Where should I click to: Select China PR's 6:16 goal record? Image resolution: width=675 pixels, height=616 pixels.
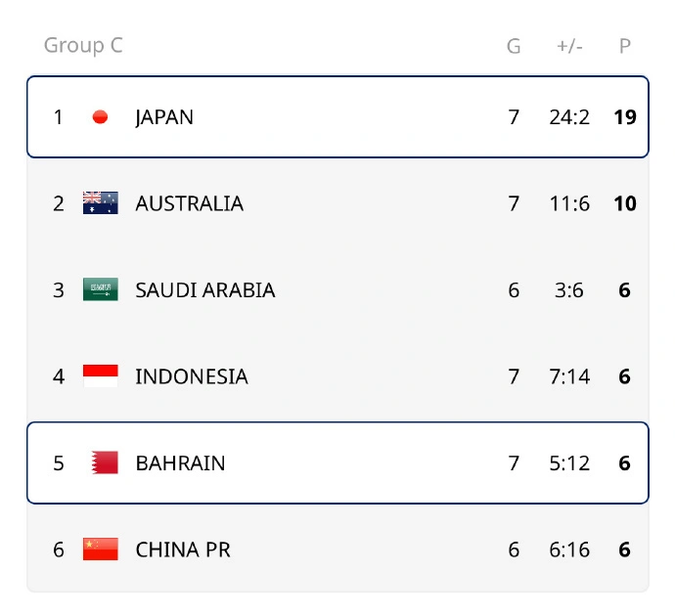[569, 550]
